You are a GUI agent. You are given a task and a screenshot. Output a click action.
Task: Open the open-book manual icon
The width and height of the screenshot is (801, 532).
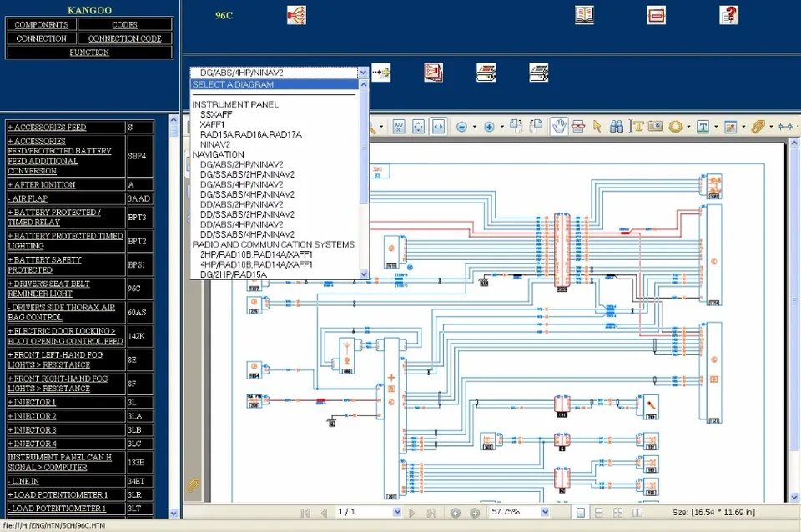[584, 15]
